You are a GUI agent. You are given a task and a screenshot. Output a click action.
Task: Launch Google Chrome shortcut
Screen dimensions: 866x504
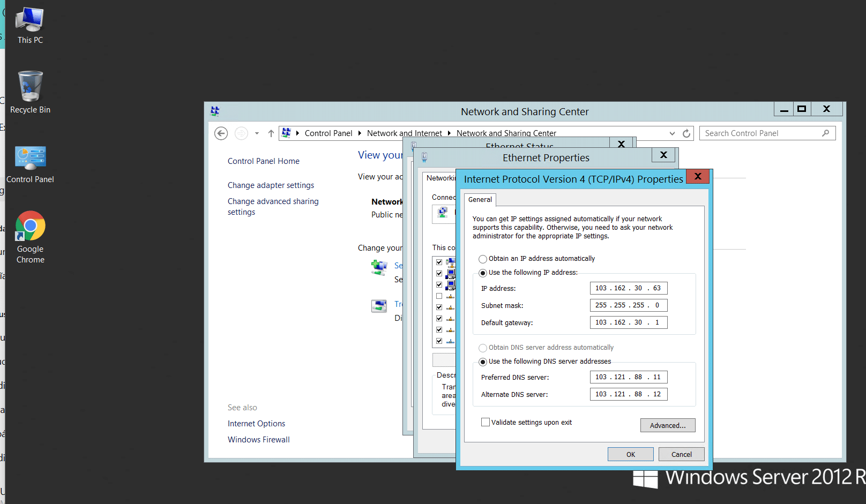pos(30,237)
